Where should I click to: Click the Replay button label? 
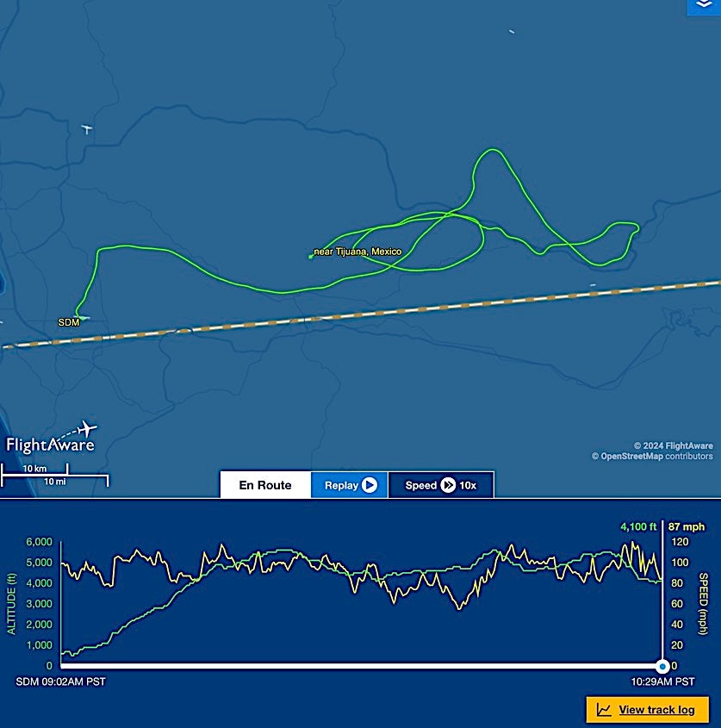pos(341,485)
